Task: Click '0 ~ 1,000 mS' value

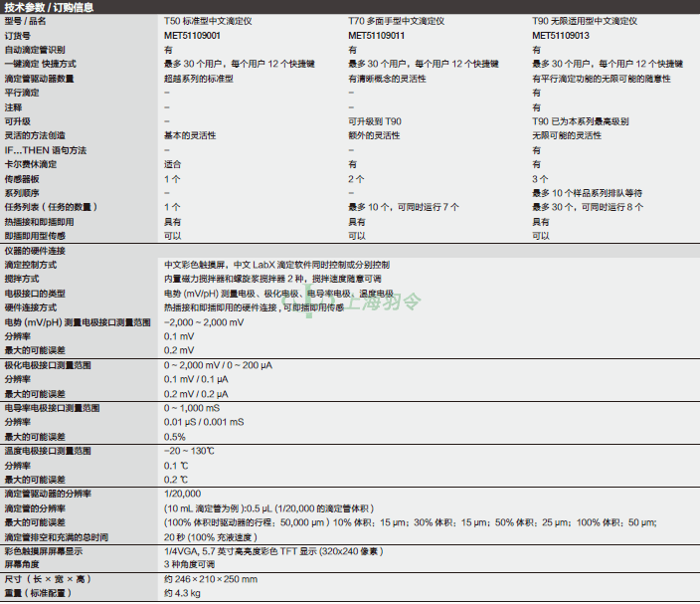Action: coord(192,408)
